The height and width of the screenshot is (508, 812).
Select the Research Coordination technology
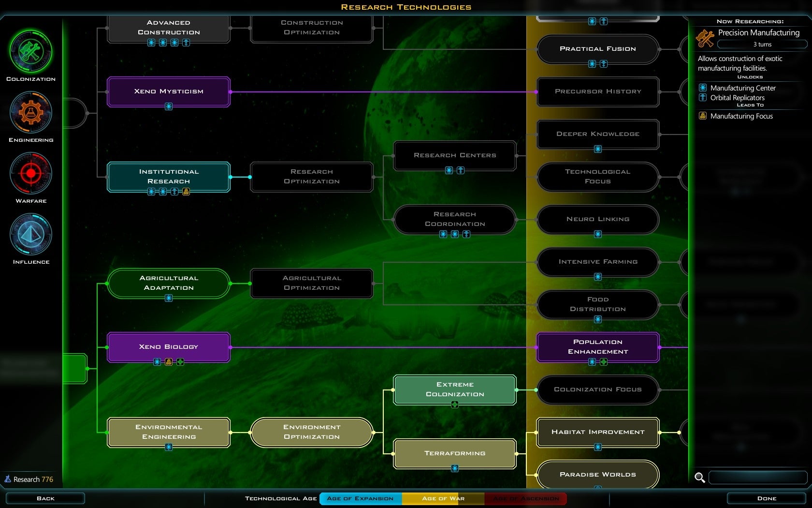455,219
